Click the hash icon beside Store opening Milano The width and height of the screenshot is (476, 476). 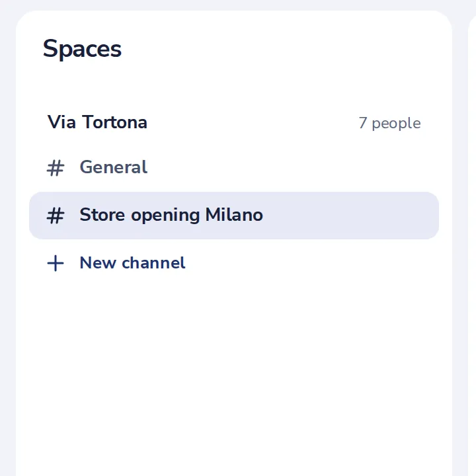(x=56, y=216)
